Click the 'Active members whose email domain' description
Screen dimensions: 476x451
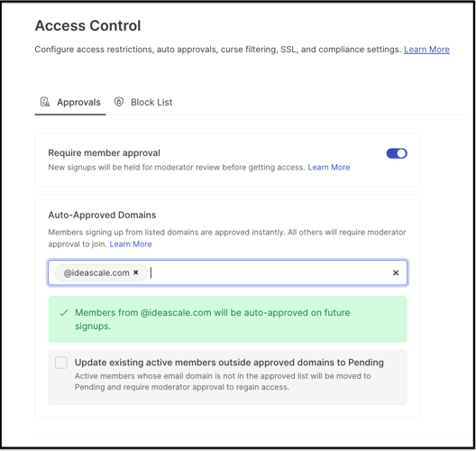coord(223,382)
